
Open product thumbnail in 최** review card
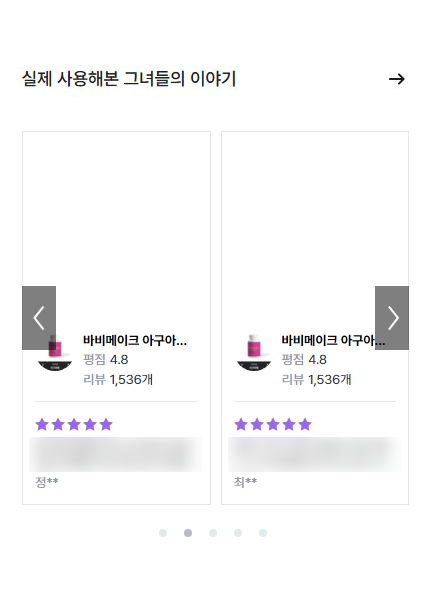tap(254, 353)
